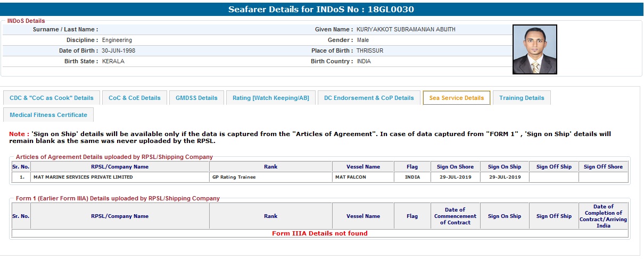Open DC Endorsement & CoP Details tab
Screen dimensions: 644x261
point(368,98)
